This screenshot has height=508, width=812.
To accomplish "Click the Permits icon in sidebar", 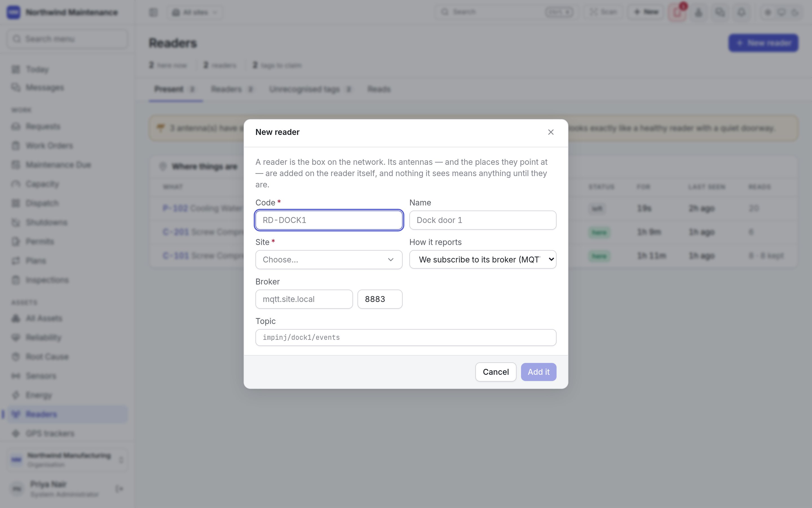I will [x=16, y=242].
